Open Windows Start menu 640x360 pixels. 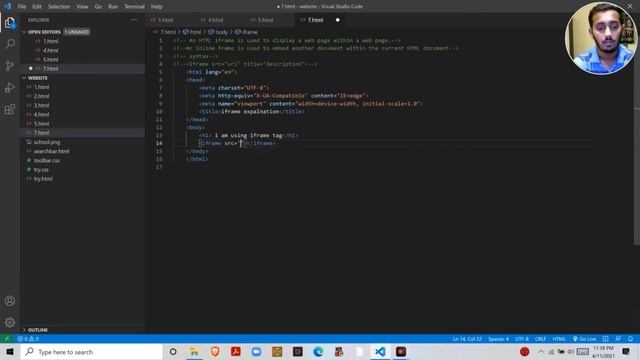(10, 351)
